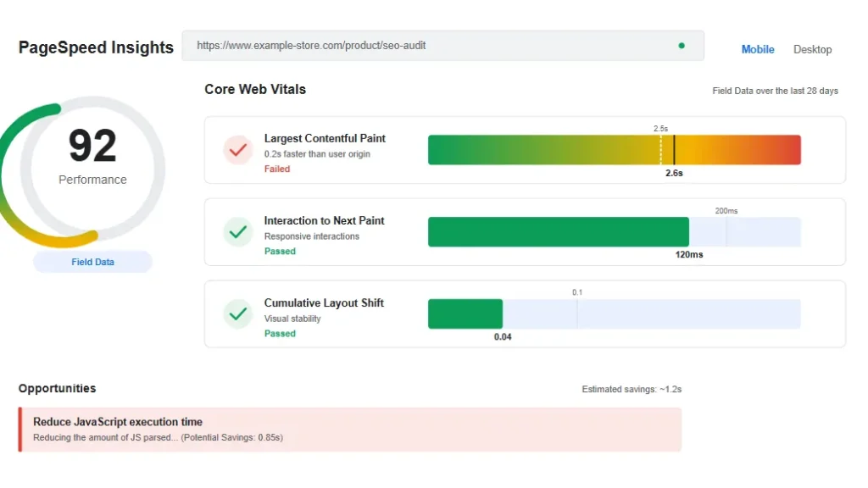868x488 pixels.
Task: Click the 92 performance score gauge
Action: pos(83,172)
